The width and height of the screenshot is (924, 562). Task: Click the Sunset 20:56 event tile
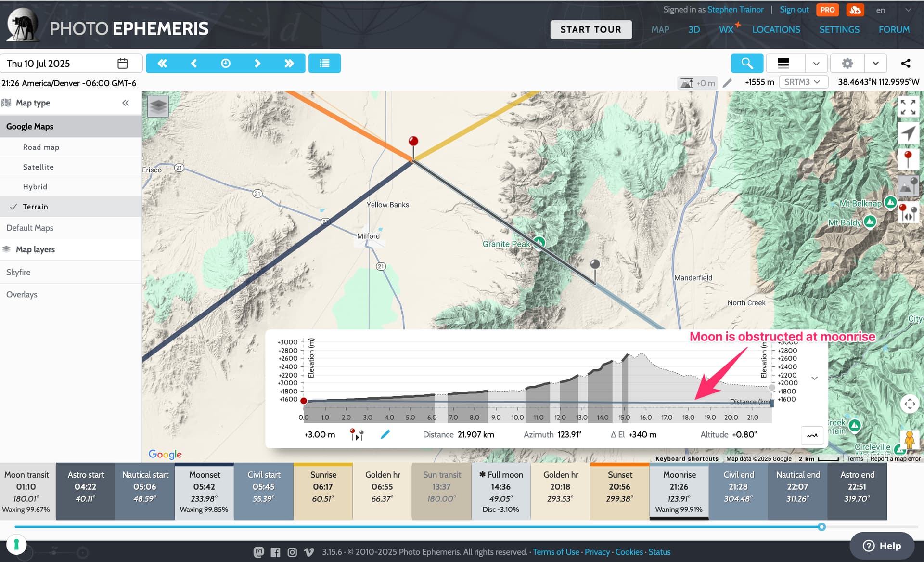[x=620, y=492]
